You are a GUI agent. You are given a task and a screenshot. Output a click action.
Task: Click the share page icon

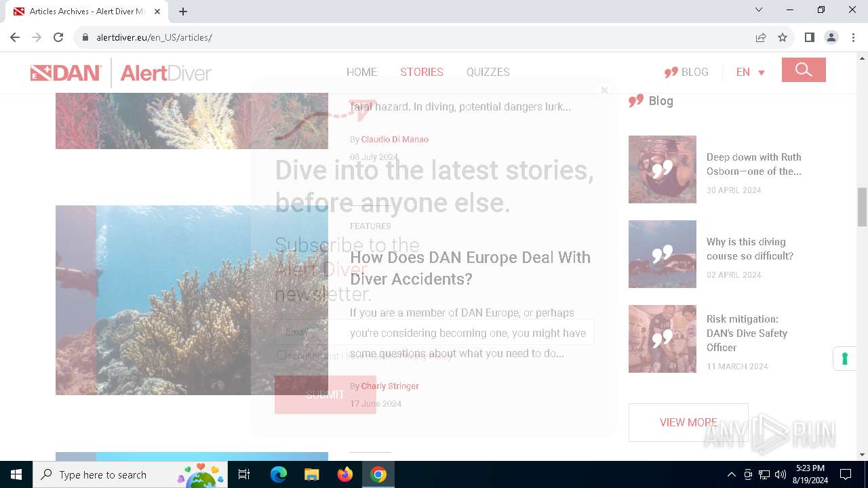[761, 37]
